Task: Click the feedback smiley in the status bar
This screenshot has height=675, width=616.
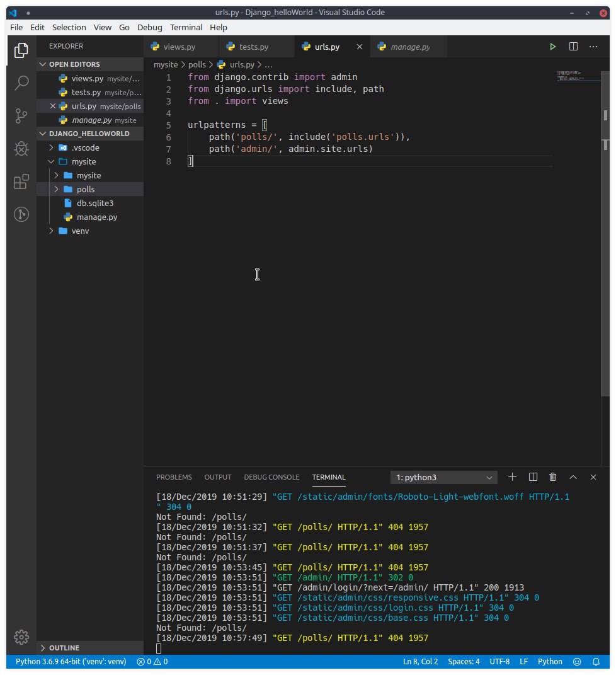Action: 577,662
